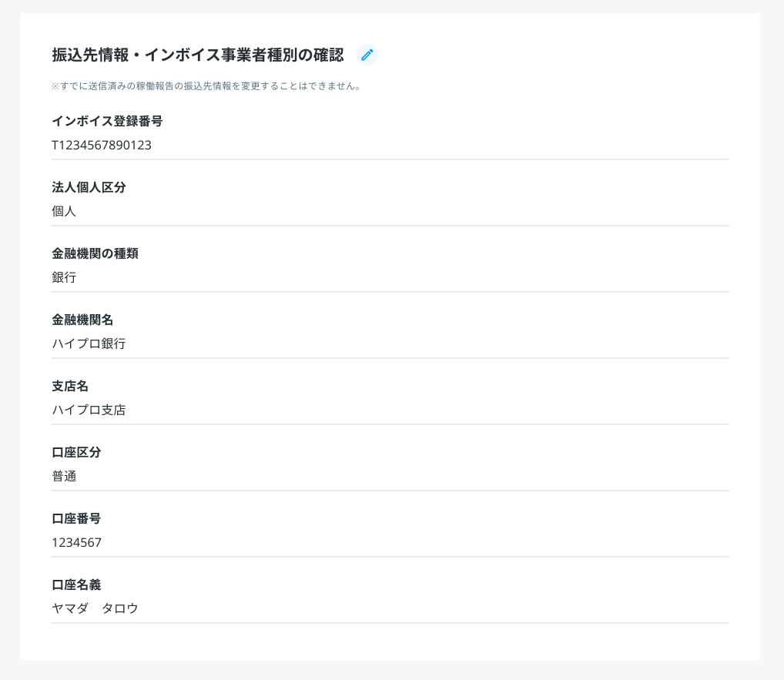Select the value ハイプロ支店

click(x=89, y=410)
